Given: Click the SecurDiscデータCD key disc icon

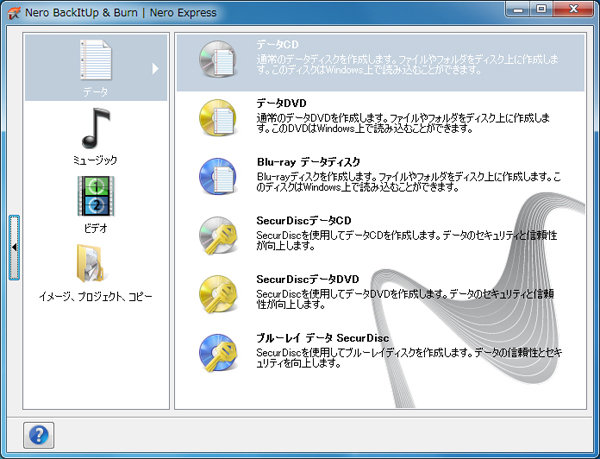Looking at the screenshot, I should 217,235.
